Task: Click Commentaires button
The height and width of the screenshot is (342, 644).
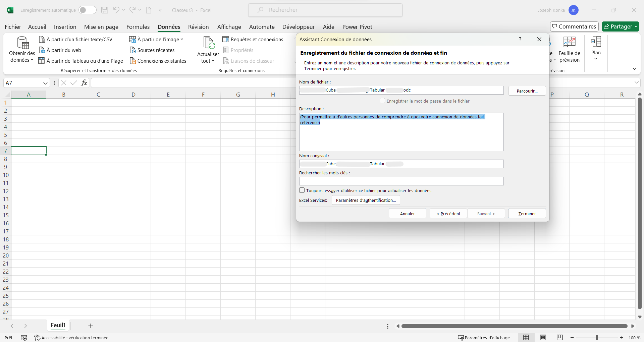Action: tap(574, 26)
